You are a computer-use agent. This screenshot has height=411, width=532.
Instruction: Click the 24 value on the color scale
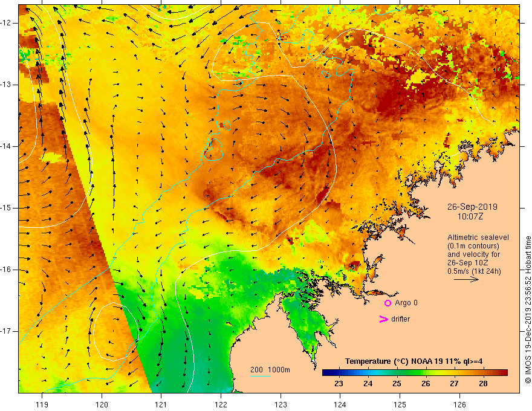pos(368,384)
